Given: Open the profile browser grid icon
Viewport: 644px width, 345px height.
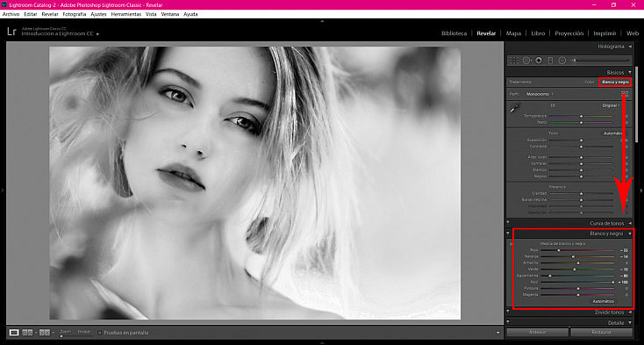Looking at the screenshot, I should [x=625, y=94].
